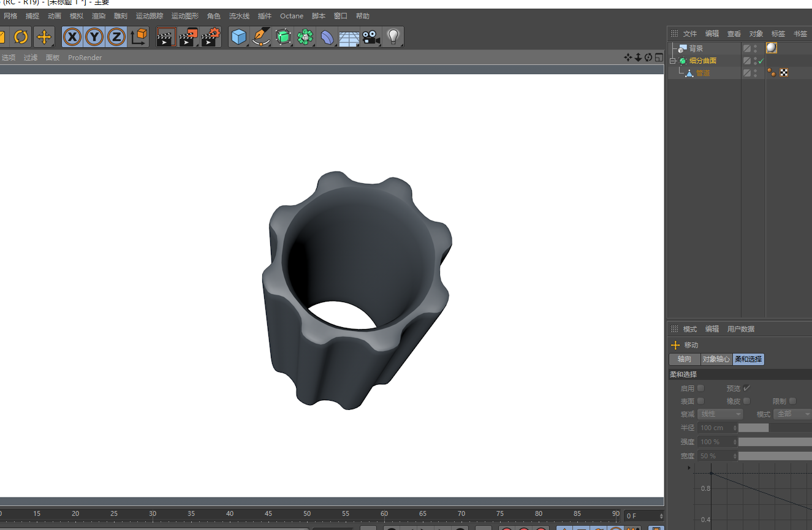Open Object Manager 文件 menu
812x530 pixels.
click(690, 34)
